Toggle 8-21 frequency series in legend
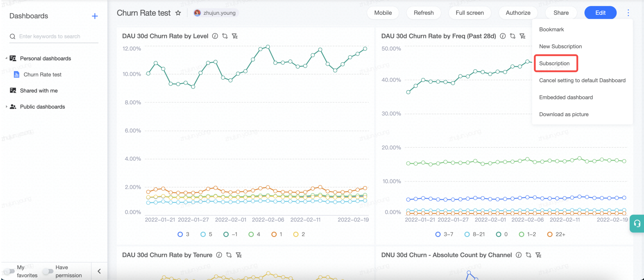 [x=475, y=234]
